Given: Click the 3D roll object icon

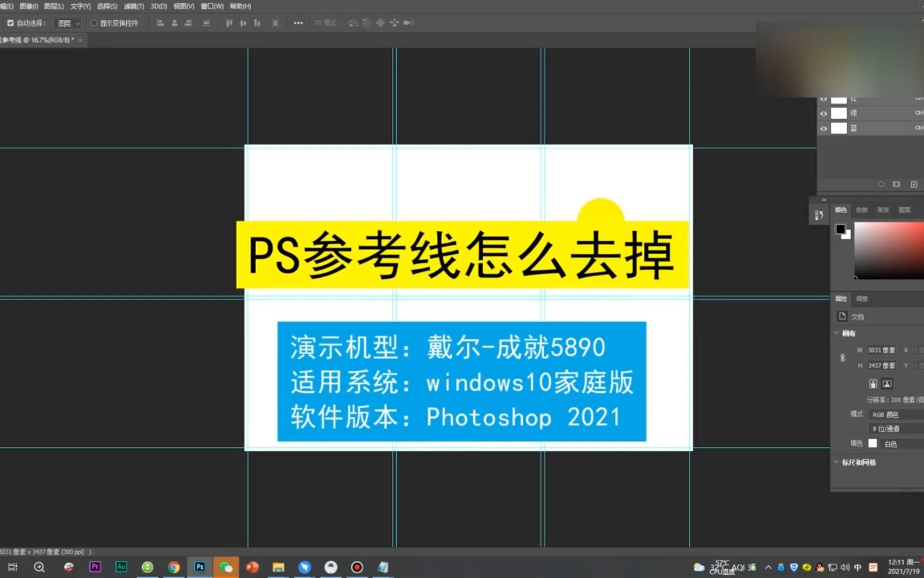Looking at the screenshot, I should (x=367, y=23).
